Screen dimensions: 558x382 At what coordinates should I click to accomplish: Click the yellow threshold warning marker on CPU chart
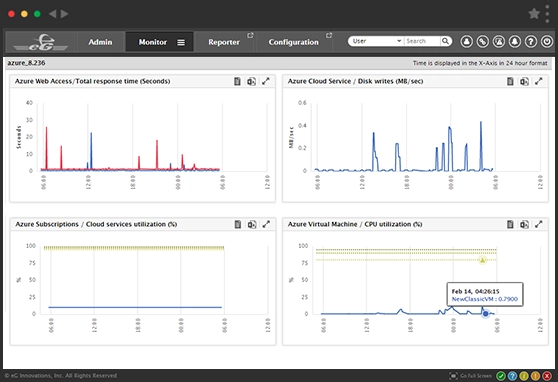pyautogui.click(x=482, y=260)
